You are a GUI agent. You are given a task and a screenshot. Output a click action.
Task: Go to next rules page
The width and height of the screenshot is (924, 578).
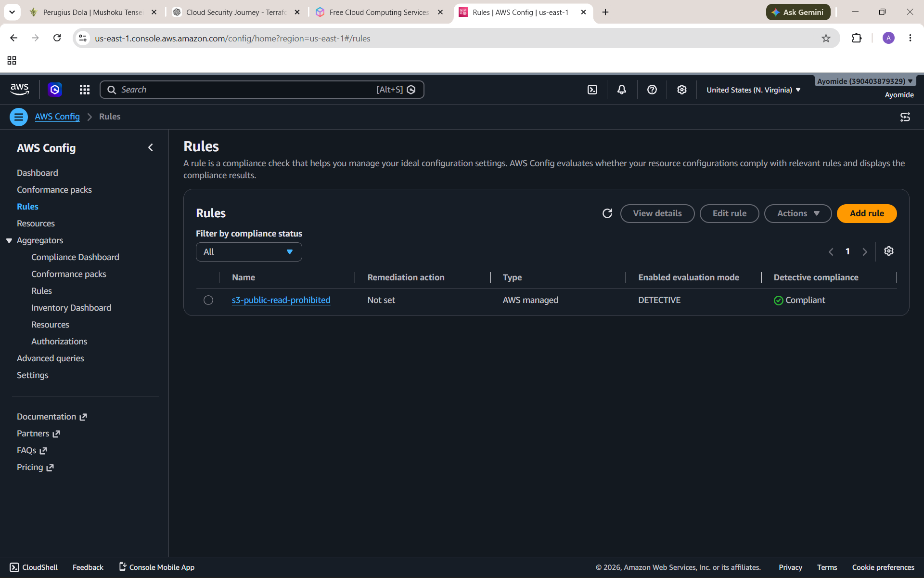865,251
